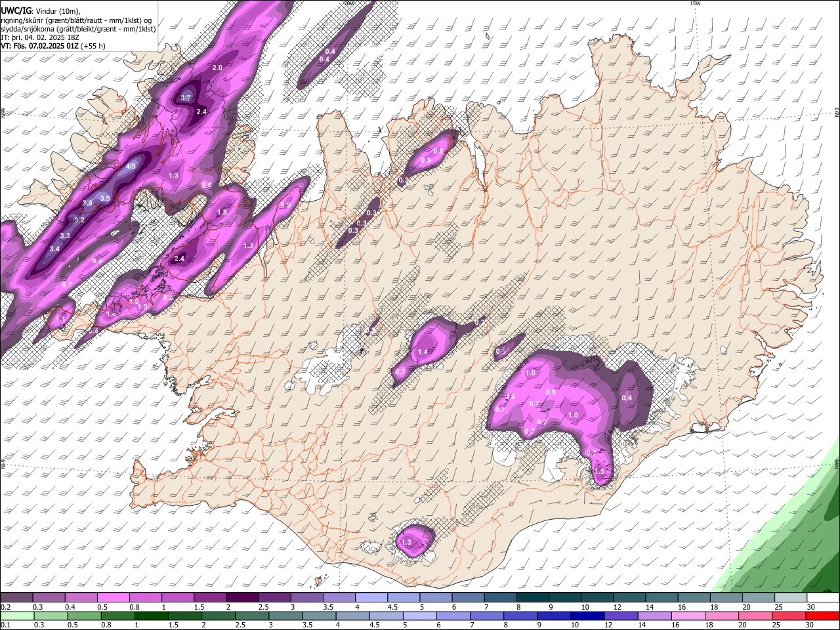Click the deep blue rain swatch between 10 and 12

[x=587, y=616]
